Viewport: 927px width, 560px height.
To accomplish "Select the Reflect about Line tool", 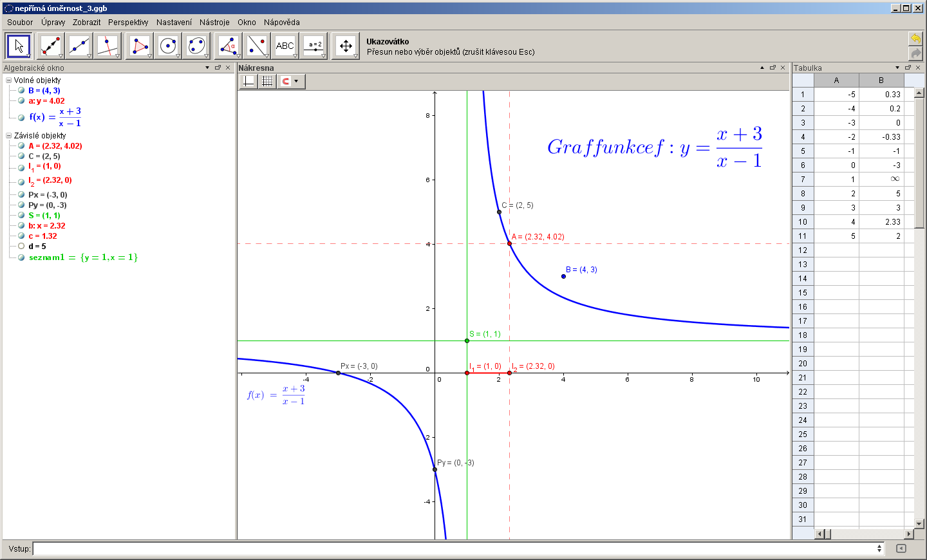I will pyautogui.click(x=256, y=46).
